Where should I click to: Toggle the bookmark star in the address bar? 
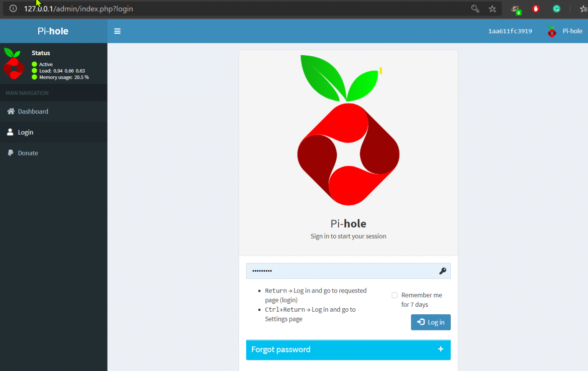(493, 9)
